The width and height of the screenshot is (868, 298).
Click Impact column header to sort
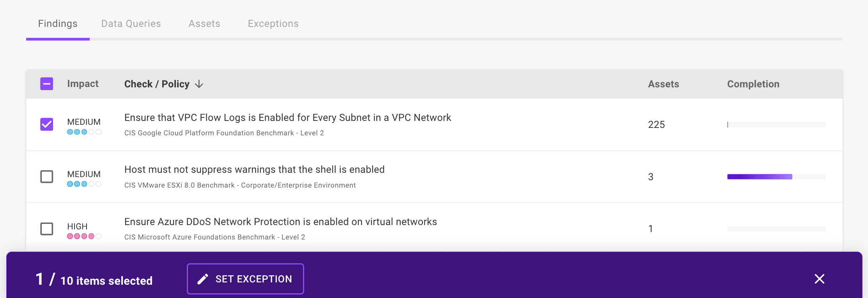tap(83, 84)
